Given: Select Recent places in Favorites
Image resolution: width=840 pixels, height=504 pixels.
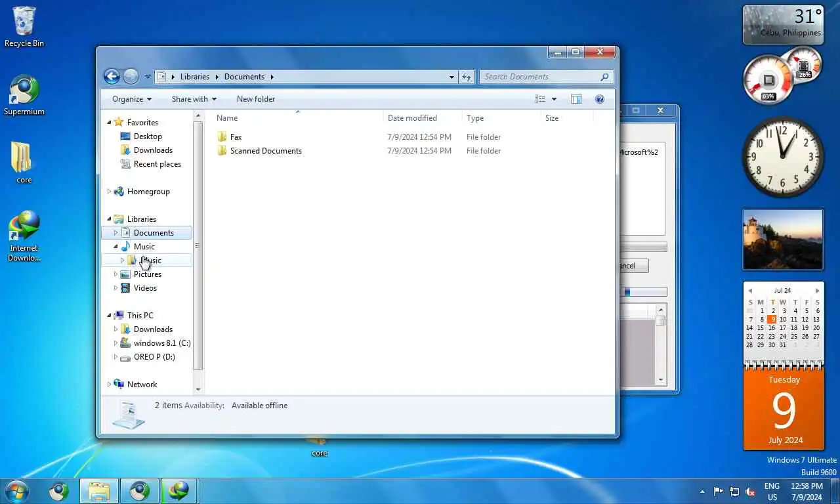Looking at the screenshot, I should point(157,164).
